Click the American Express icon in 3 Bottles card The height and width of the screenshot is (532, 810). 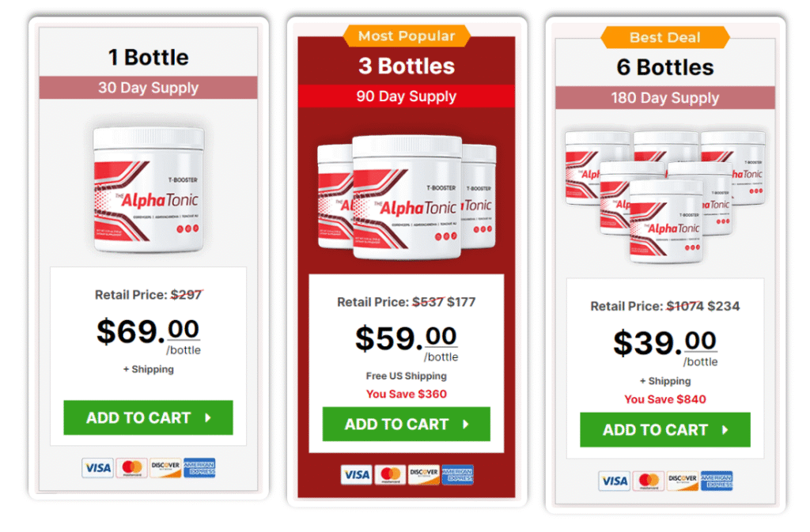[x=458, y=475]
